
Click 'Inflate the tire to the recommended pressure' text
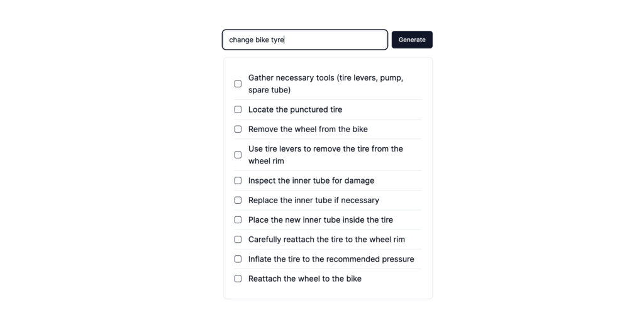click(x=331, y=259)
